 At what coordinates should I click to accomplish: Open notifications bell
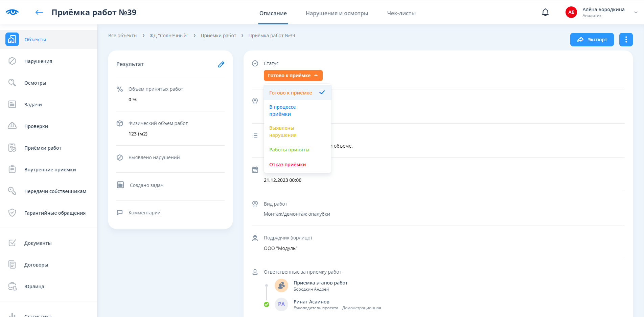[545, 13]
